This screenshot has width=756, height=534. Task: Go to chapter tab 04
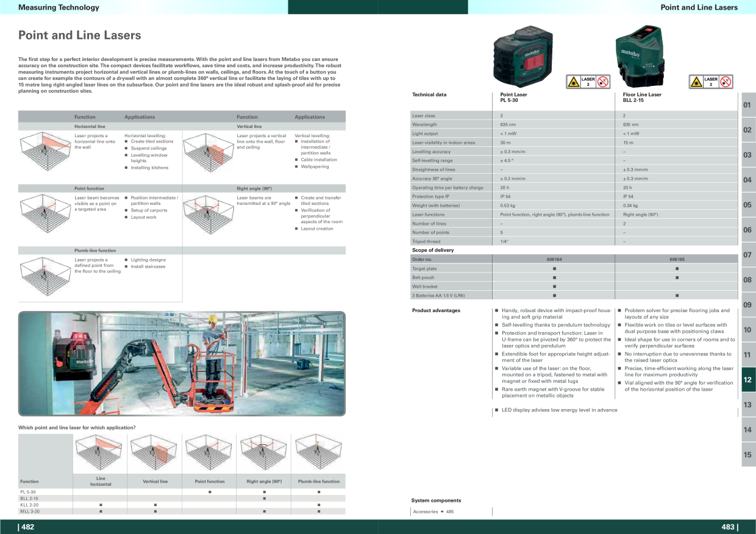pyautogui.click(x=747, y=180)
